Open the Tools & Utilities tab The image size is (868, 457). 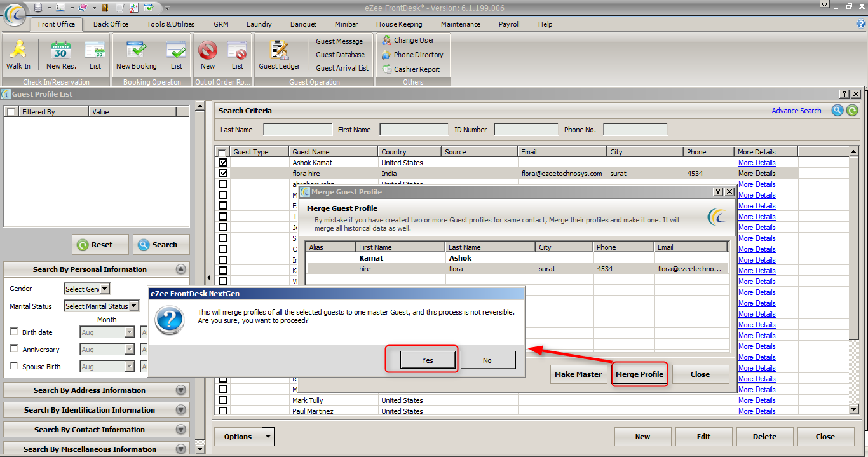point(170,24)
